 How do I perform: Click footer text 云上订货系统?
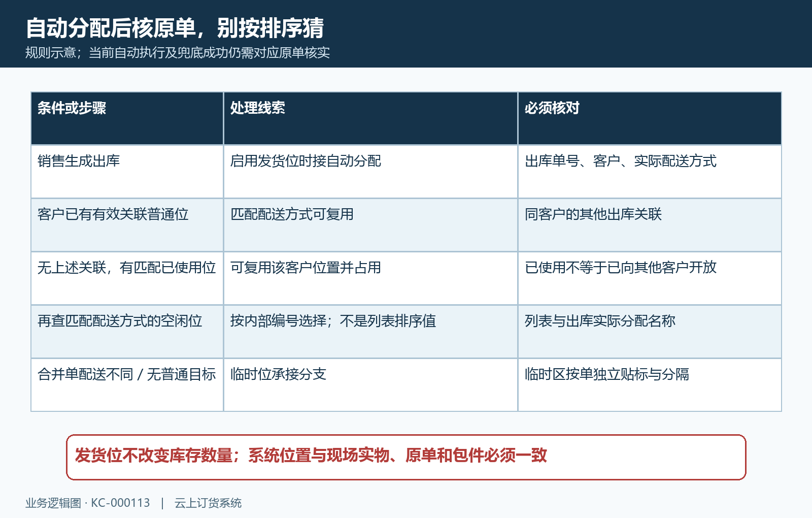208,503
